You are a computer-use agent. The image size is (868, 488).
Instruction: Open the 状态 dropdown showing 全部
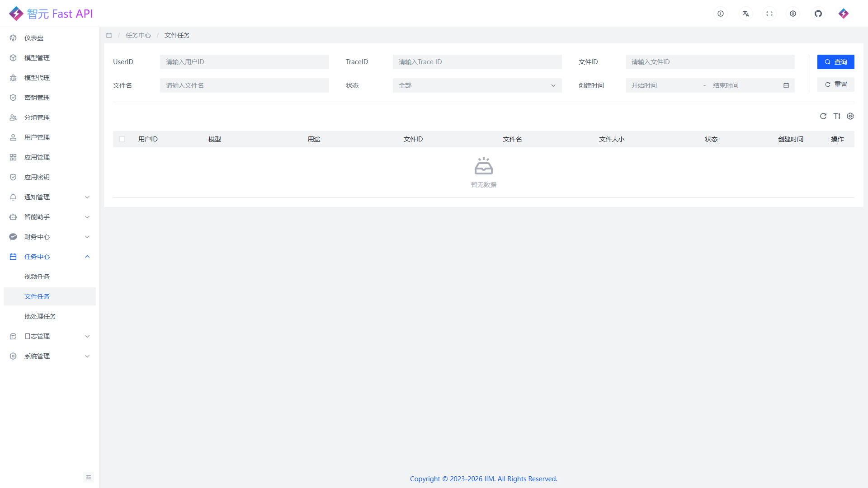[x=477, y=85]
